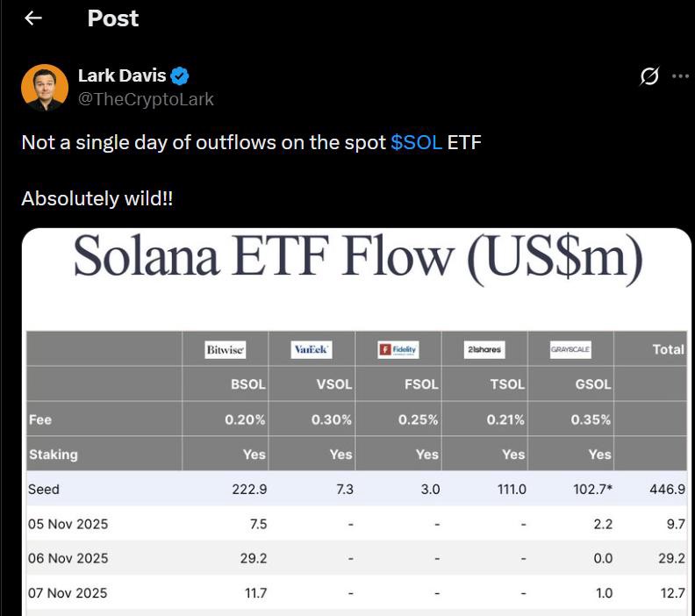
Task: Click the Seed total value 446.9
Action: 669,489
